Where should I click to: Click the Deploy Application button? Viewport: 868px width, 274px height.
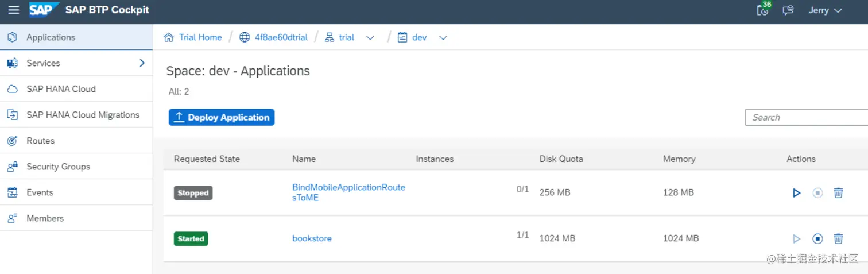pyautogui.click(x=222, y=117)
